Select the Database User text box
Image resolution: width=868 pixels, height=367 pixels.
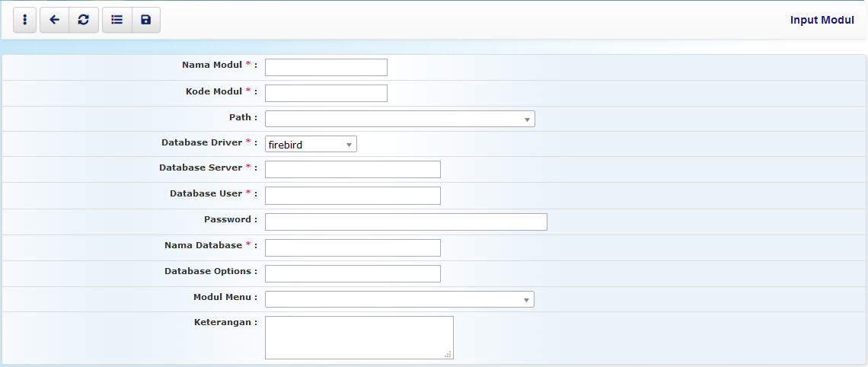353,196
